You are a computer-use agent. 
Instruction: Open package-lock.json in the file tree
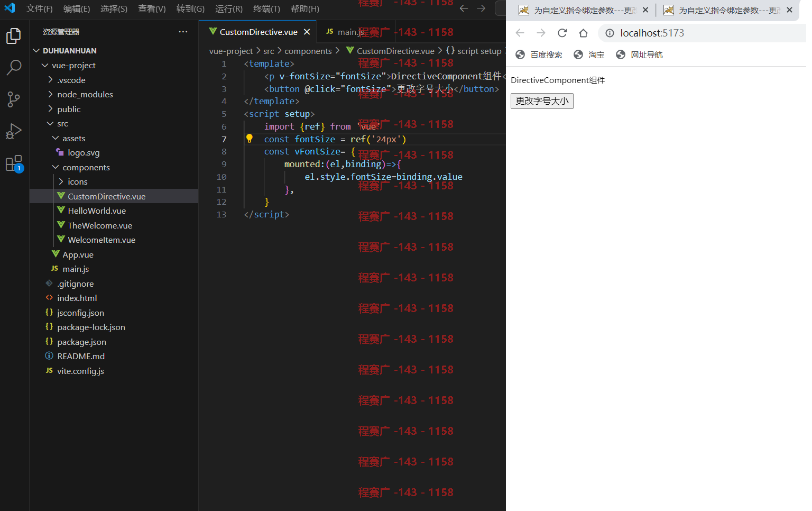click(114, 327)
